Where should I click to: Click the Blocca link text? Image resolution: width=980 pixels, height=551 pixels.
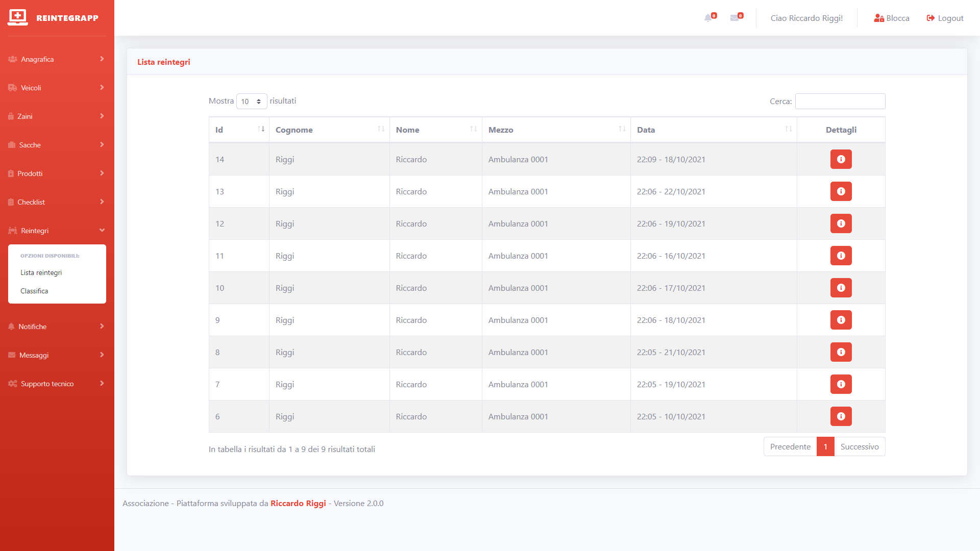(x=898, y=18)
